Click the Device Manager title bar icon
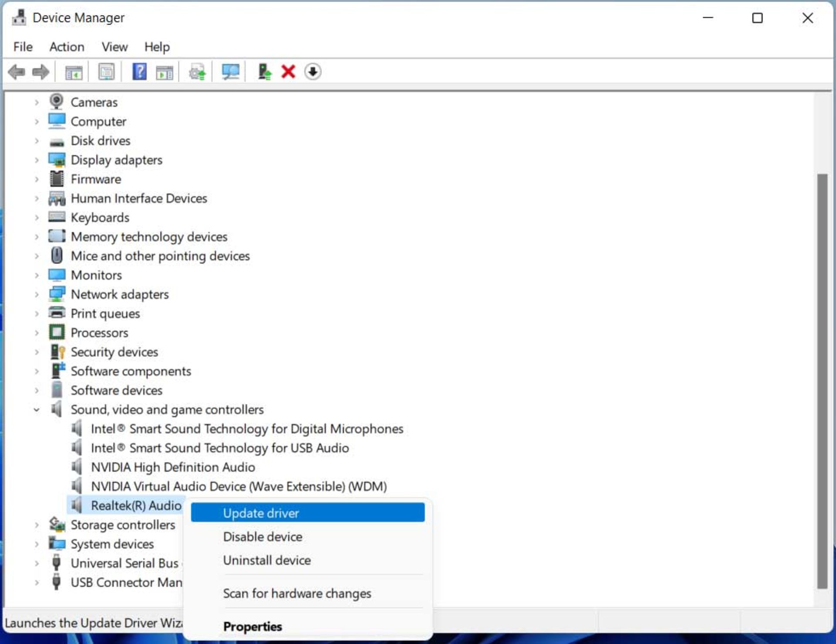This screenshot has height=644, width=836. [19, 17]
